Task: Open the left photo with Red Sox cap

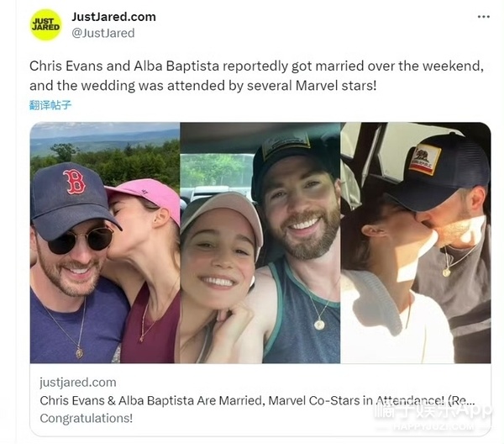Action: coord(105,242)
